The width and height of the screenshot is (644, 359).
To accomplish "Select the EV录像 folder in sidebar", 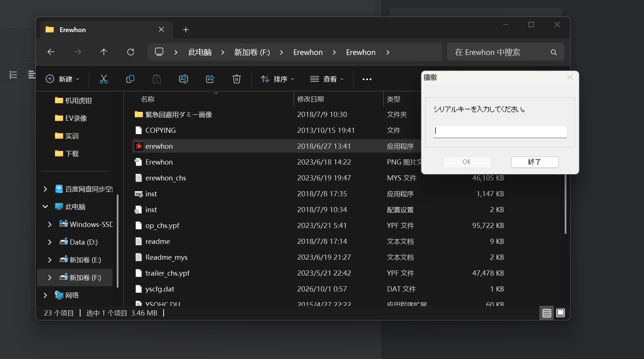I will click(71, 118).
